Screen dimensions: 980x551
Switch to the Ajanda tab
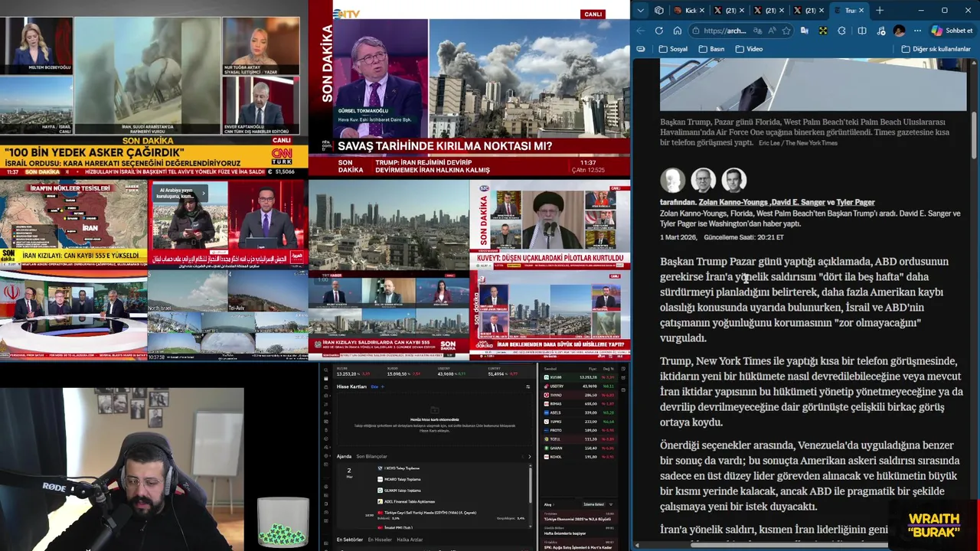coord(344,456)
